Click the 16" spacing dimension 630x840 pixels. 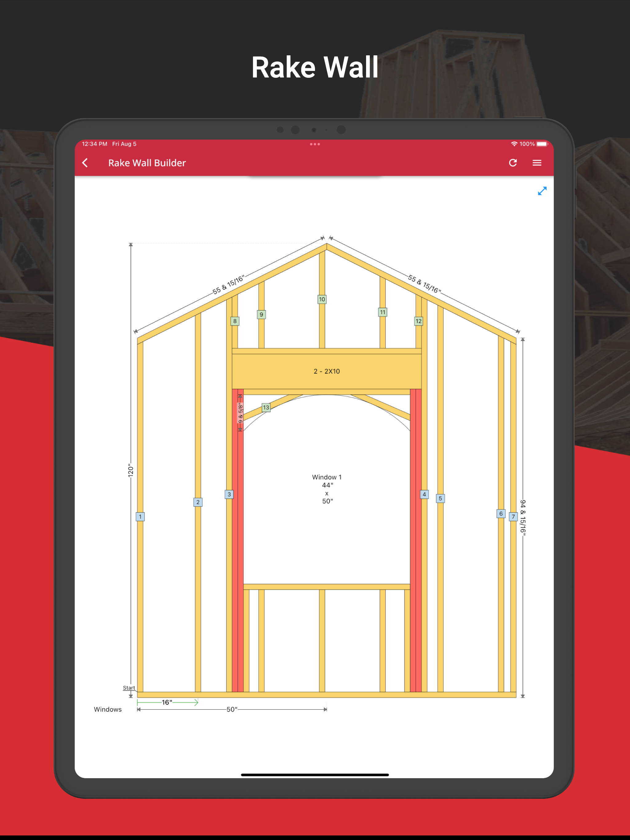(x=167, y=703)
